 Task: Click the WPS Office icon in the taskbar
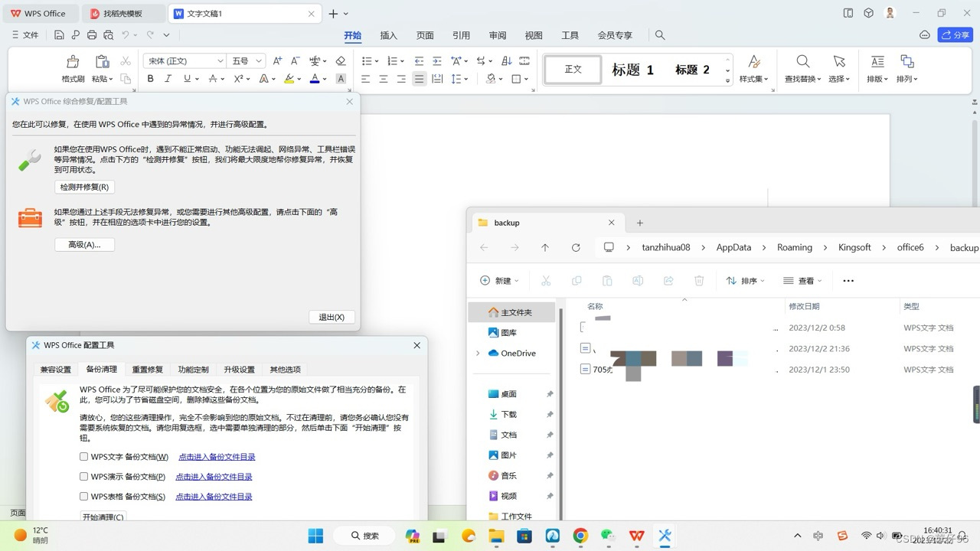[x=636, y=536]
